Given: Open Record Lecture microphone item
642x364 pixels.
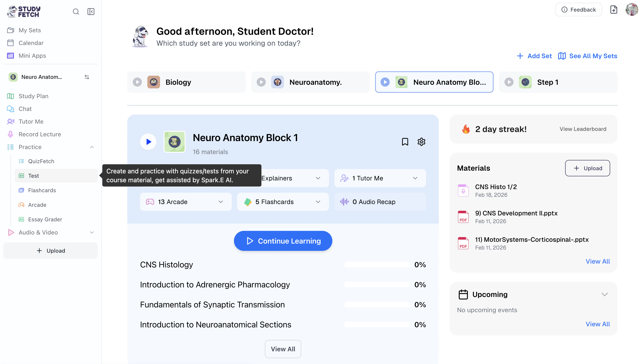Looking at the screenshot, I should pyautogui.click(x=40, y=134).
